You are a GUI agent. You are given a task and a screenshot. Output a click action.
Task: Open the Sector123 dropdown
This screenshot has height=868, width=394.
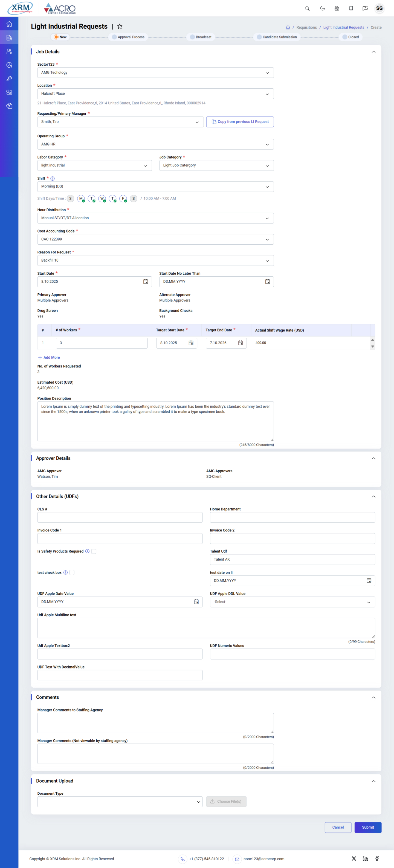point(155,73)
